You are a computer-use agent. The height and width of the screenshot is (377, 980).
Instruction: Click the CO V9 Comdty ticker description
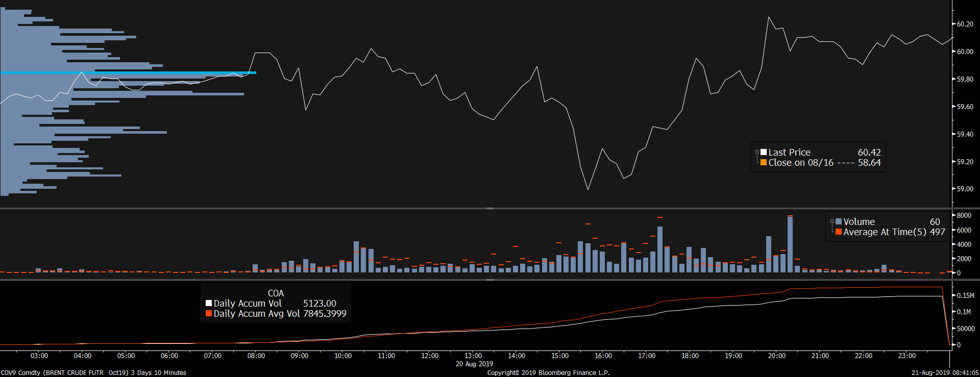click(93, 373)
